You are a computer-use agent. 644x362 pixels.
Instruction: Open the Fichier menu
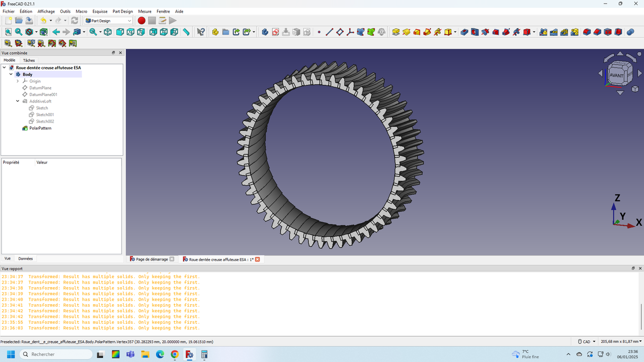point(9,11)
